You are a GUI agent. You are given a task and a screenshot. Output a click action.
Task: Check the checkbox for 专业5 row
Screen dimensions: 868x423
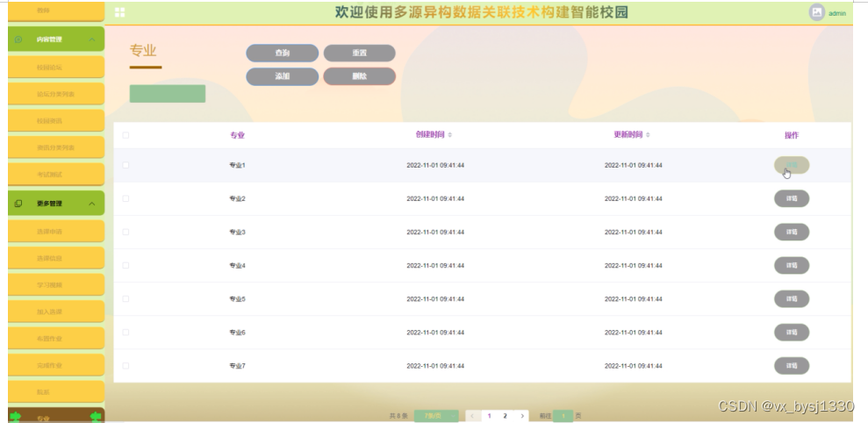pyautogui.click(x=126, y=298)
